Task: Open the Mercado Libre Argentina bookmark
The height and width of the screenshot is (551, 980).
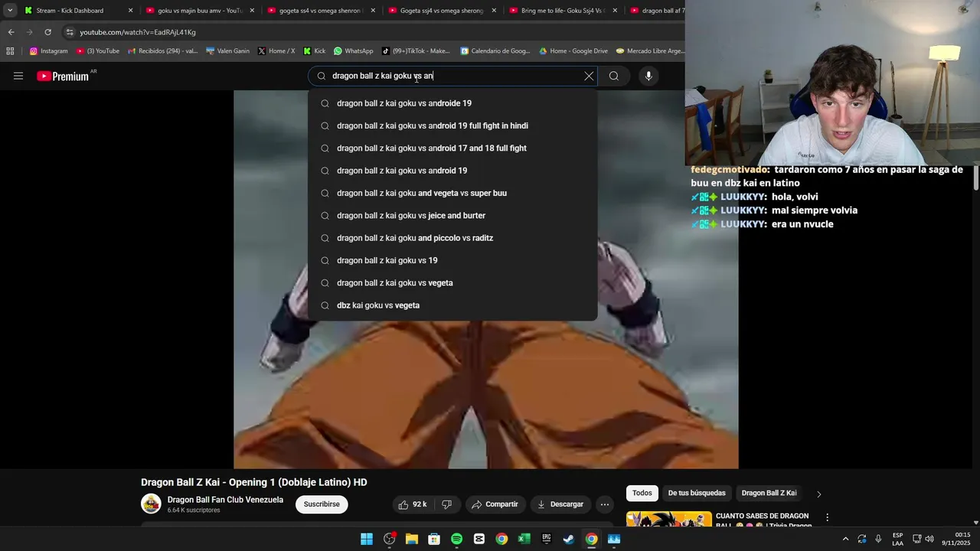Action: coord(650,51)
